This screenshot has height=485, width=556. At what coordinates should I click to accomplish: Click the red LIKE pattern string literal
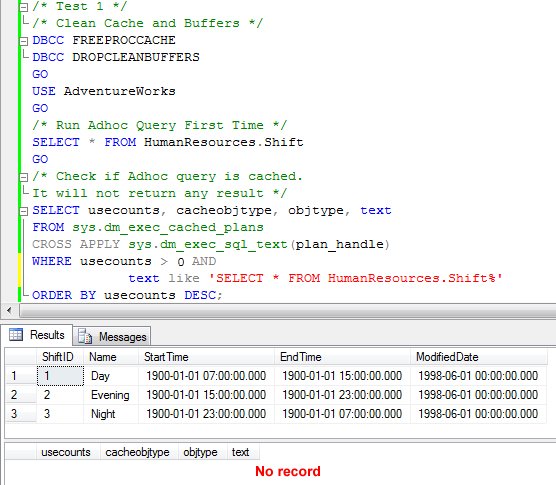[x=356, y=278]
